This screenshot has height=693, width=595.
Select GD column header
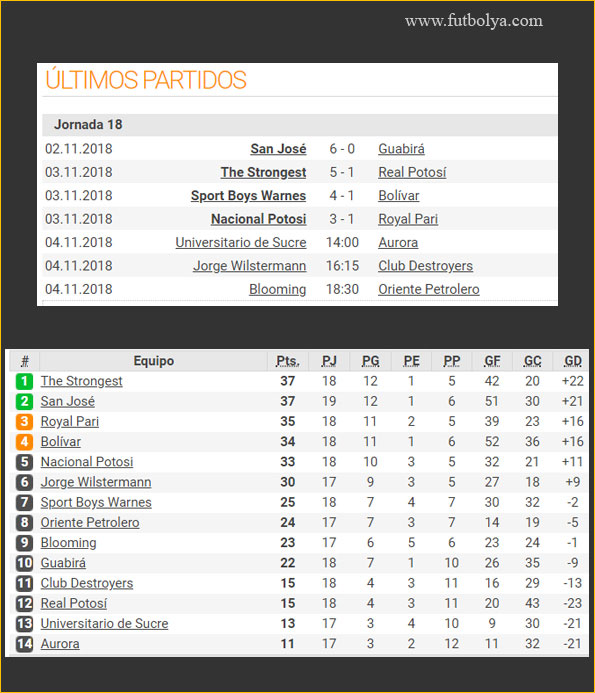tap(573, 361)
